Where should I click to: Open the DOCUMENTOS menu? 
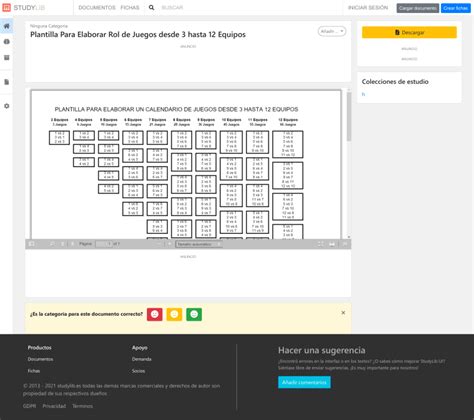97,8
